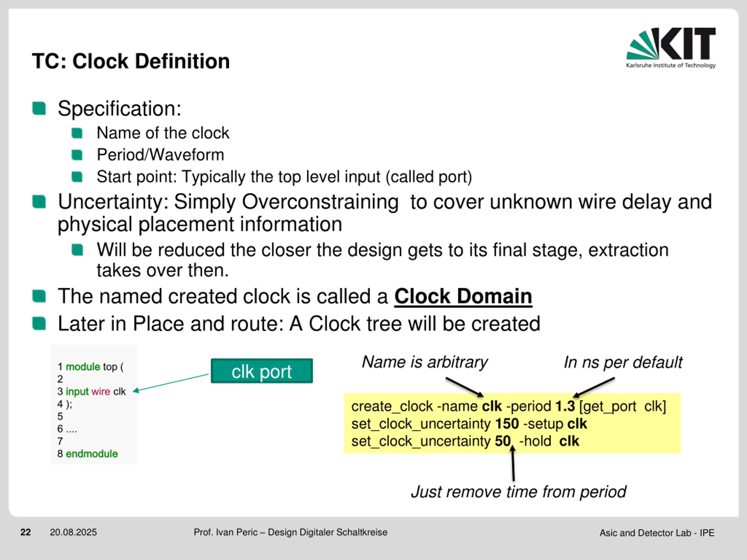This screenshot has height=560, width=747.
Task: Click code line '8 endmodule'
Action: pyautogui.click(x=88, y=454)
